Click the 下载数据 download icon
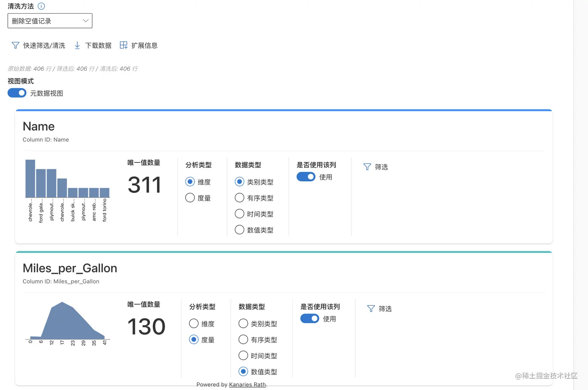Screen dimensions: 588x390 click(77, 45)
